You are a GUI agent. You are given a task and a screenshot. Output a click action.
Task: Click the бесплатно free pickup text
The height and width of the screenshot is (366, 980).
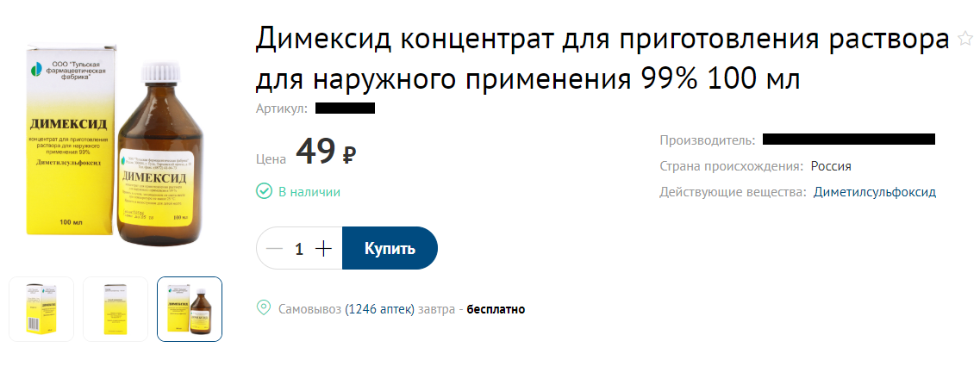coord(496,309)
